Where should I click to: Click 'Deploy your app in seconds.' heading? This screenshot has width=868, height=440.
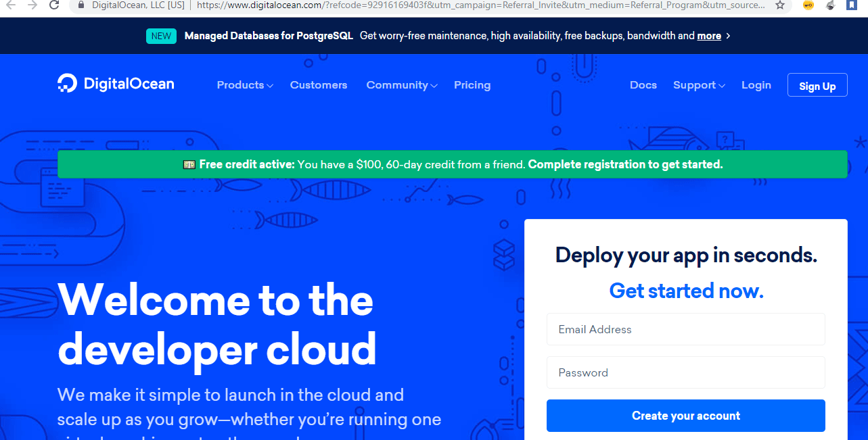(686, 255)
